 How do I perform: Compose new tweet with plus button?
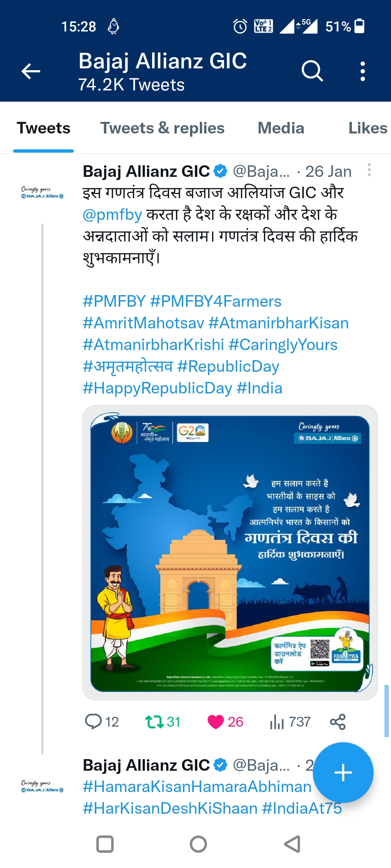pos(343,773)
